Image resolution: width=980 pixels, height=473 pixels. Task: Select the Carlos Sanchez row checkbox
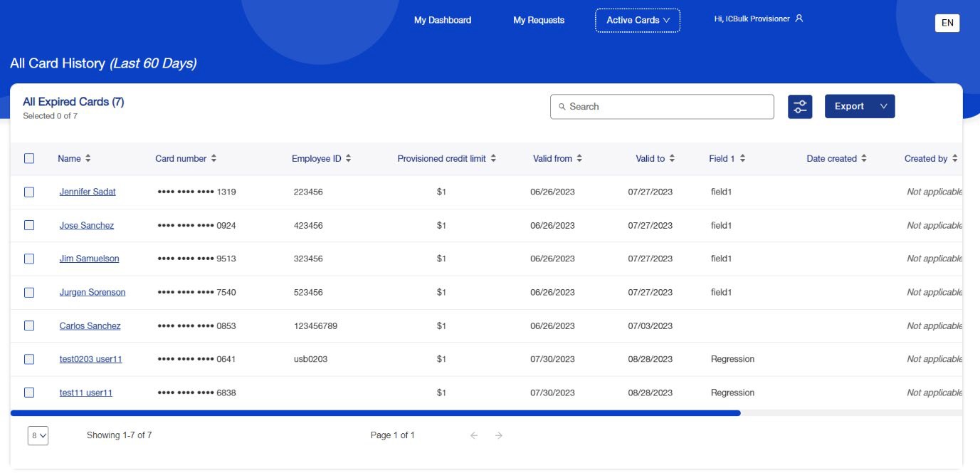29,326
